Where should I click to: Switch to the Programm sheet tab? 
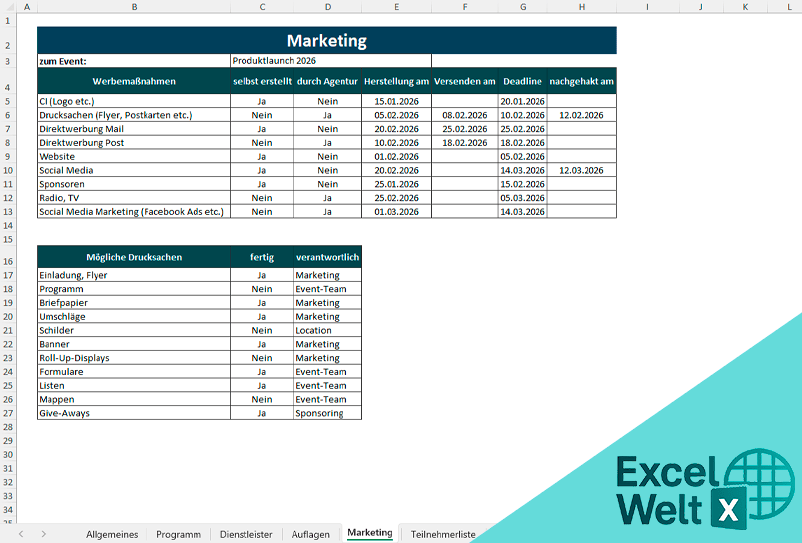click(x=178, y=534)
